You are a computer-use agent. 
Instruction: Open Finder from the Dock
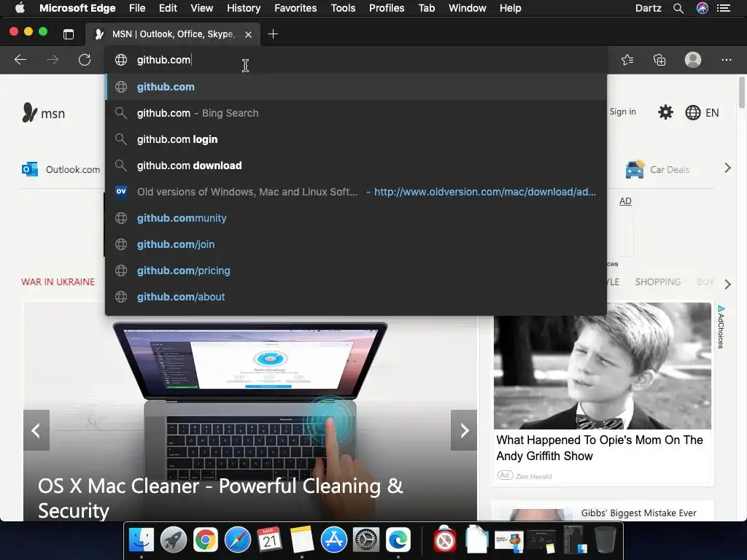142,540
